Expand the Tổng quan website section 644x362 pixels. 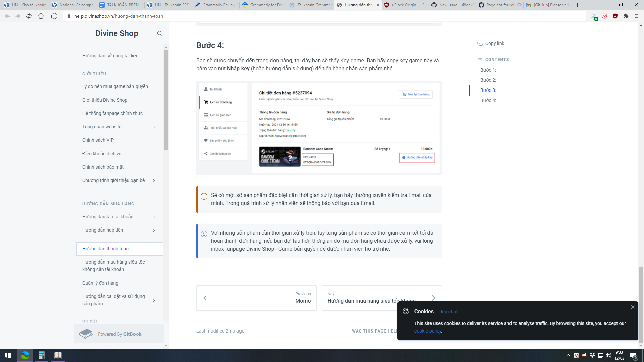tap(154, 127)
